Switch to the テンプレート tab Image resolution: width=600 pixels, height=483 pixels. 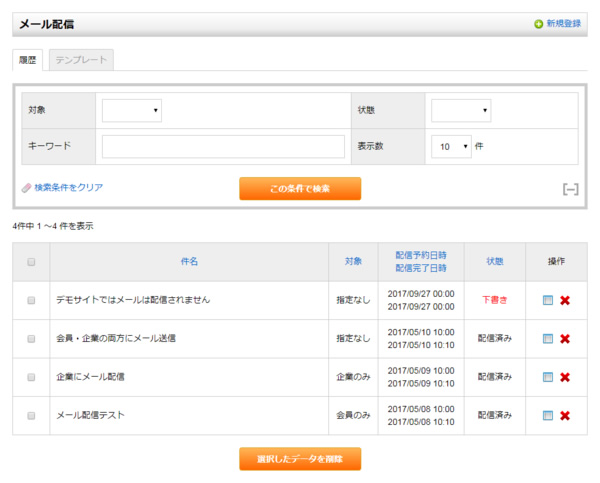[81, 60]
